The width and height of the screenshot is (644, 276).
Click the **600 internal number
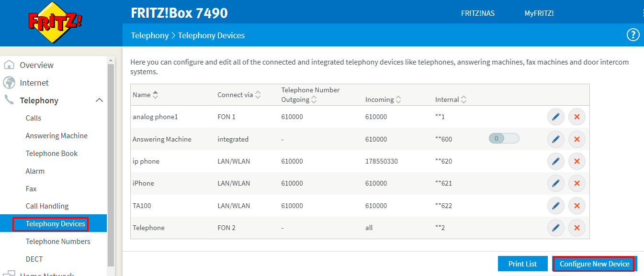point(443,139)
